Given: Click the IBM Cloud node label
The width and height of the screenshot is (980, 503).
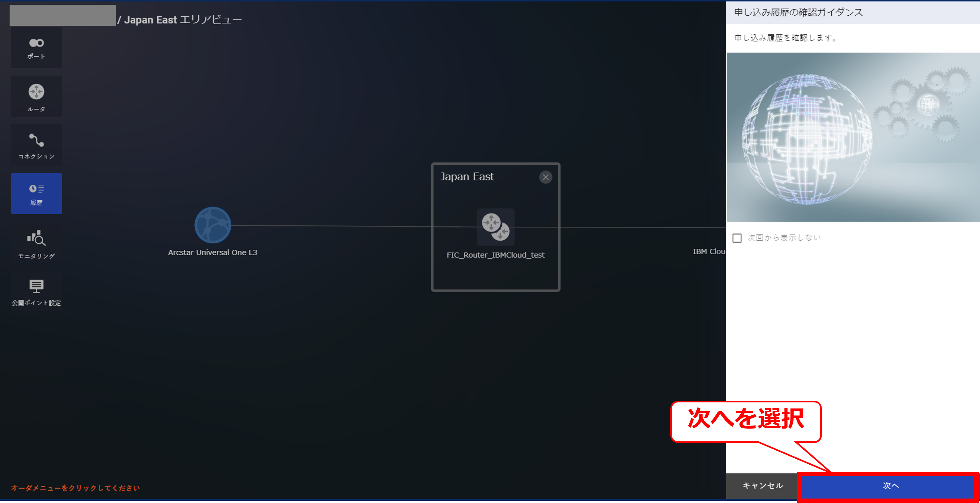Looking at the screenshot, I should pos(708,252).
